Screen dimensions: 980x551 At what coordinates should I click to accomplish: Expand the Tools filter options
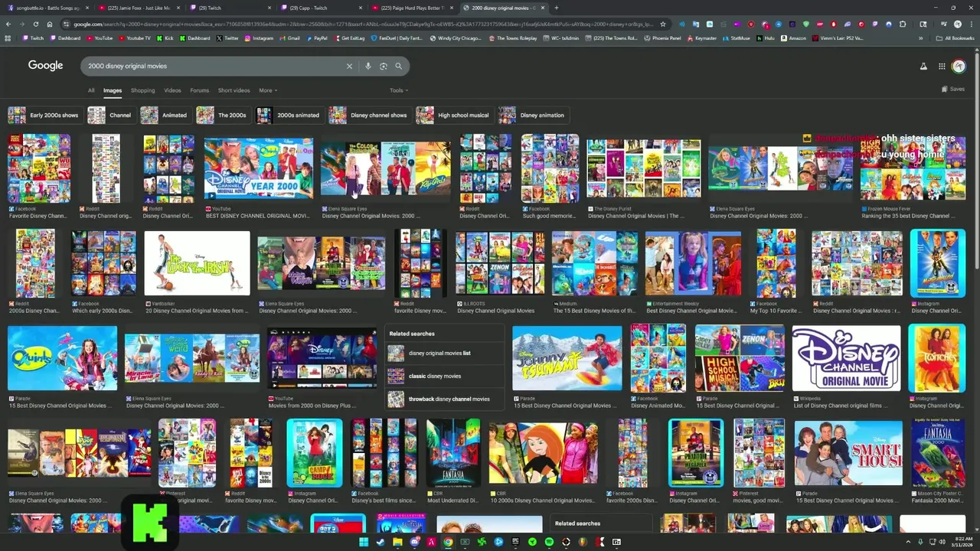coord(399,90)
